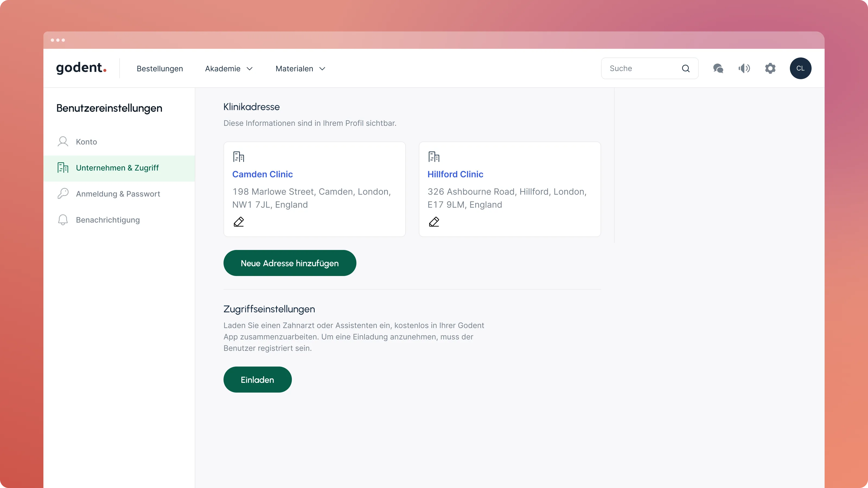
Task: Go to Benachrichtigung settings
Action: pos(108,220)
